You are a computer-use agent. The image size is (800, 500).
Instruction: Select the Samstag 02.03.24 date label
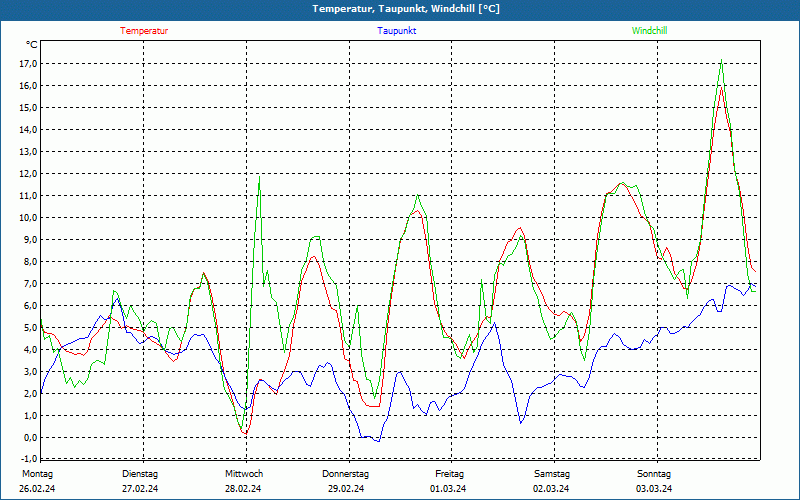[x=551, y=481]
